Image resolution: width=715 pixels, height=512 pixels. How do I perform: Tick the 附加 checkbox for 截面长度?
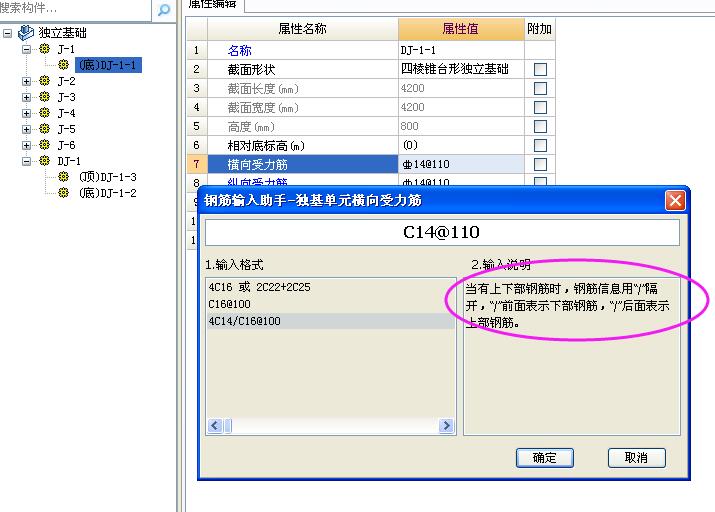(x=540, y=88)
